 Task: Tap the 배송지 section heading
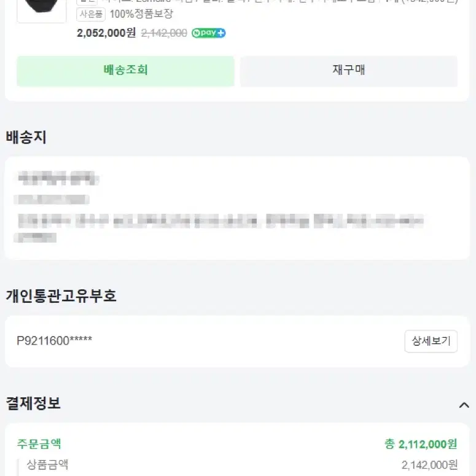(26, 137)
